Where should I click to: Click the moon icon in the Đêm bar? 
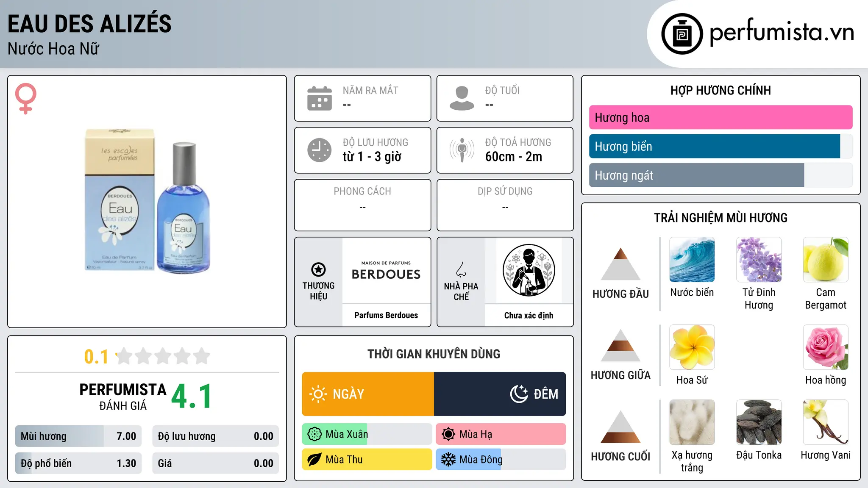pos(519,394)
